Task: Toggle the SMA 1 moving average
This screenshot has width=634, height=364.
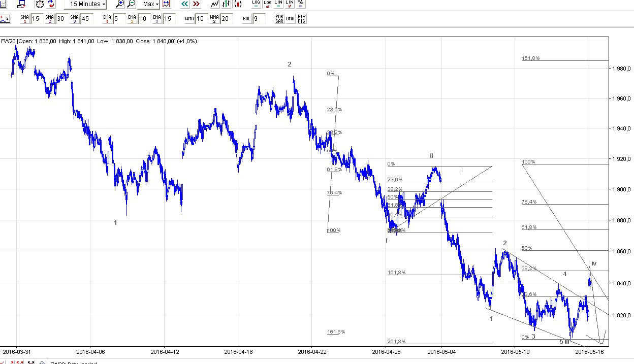Action: (24, 19)
